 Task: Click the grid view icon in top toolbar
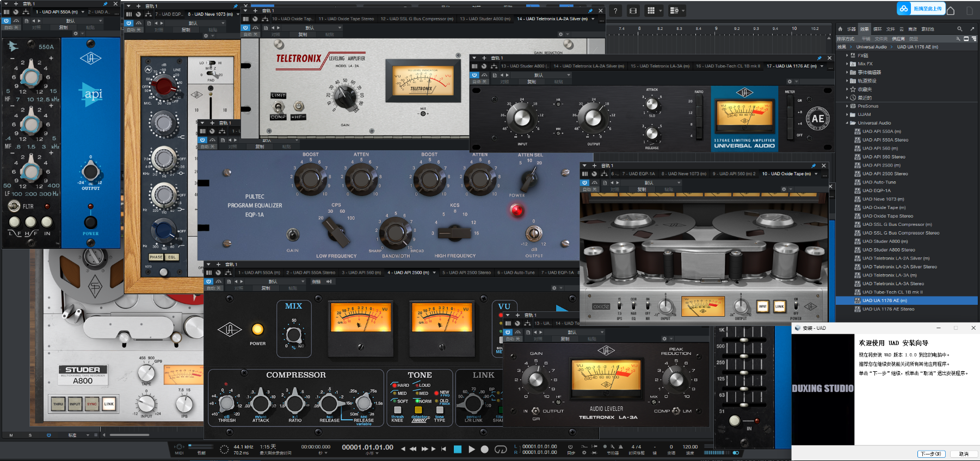click(x=651, y=10)
